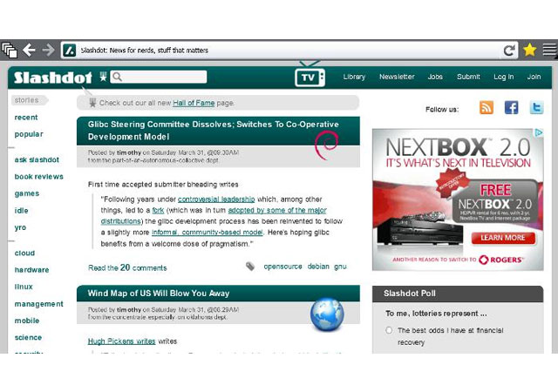Open the Twitter follow icon

[536, 107]
